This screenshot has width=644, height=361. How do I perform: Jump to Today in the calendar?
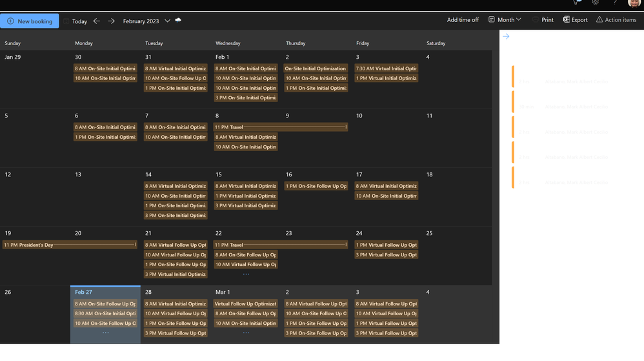pos(75,21)
